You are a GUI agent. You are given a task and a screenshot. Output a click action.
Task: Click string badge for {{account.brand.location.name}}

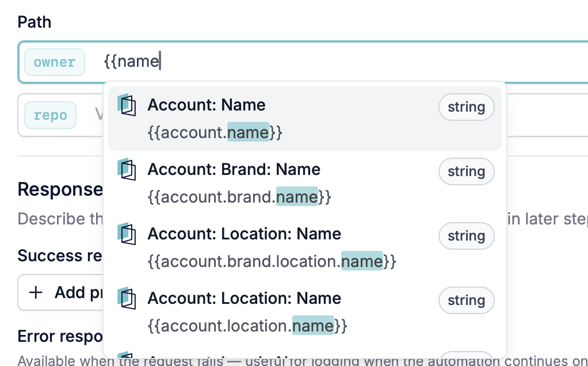point(466,237)
